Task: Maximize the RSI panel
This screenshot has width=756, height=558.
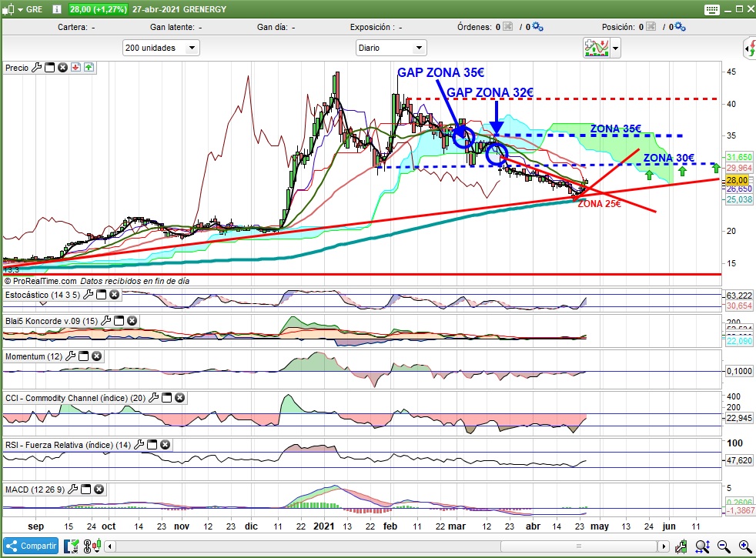Action: [x=152, y=444]
